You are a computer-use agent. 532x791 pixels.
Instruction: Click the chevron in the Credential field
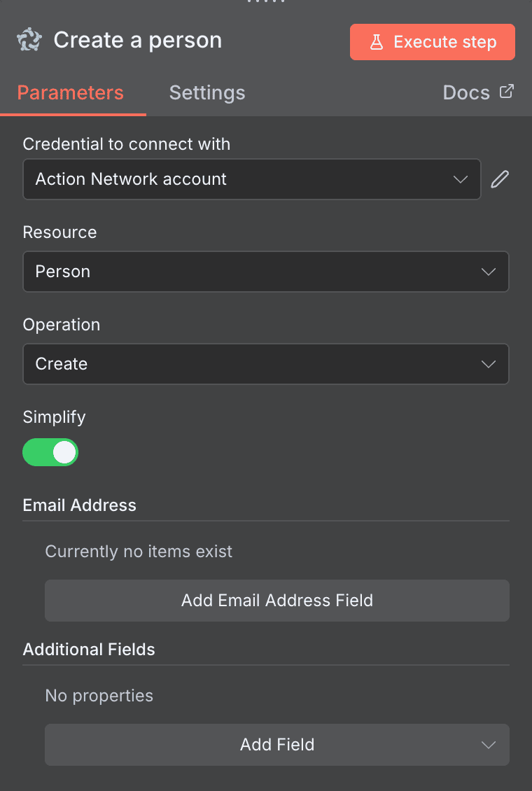pos(461,179)
